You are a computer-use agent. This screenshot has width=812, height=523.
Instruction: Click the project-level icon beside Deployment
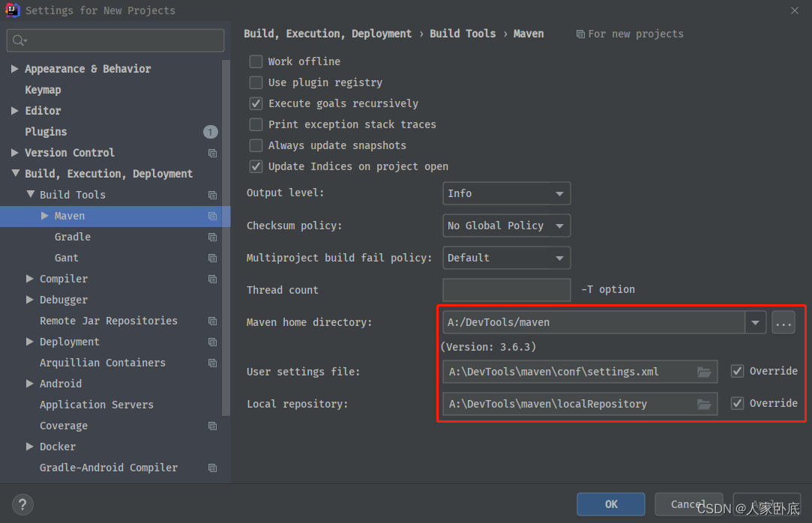212,342
